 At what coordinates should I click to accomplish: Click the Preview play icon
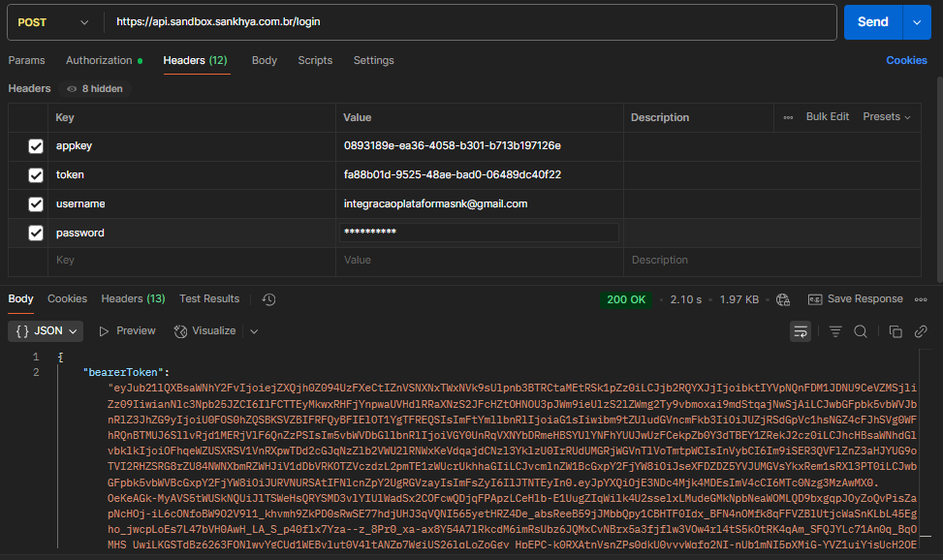coord(104,331)
